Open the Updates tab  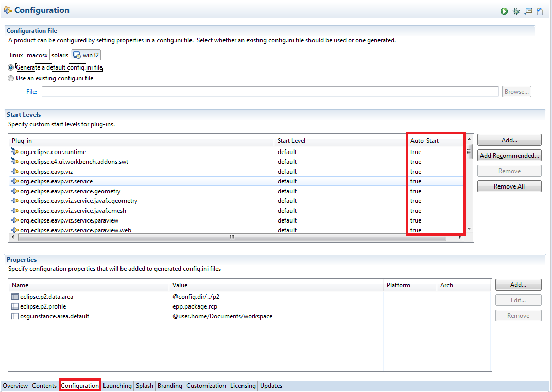click(271, 386)
